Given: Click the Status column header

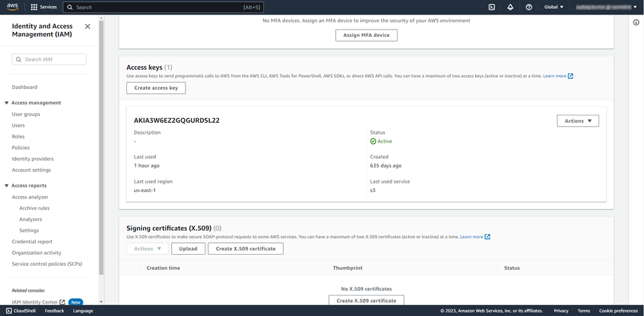Looking at the screenshot, I should coord(512,268).
